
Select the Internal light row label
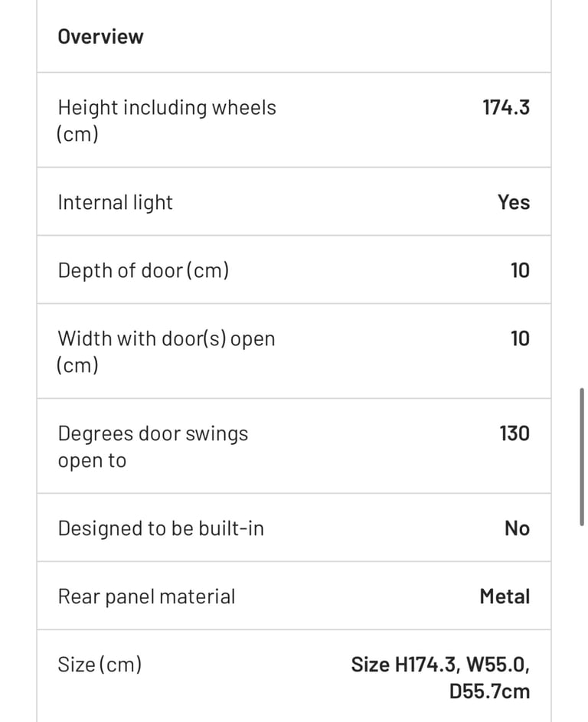click(115, 203)
